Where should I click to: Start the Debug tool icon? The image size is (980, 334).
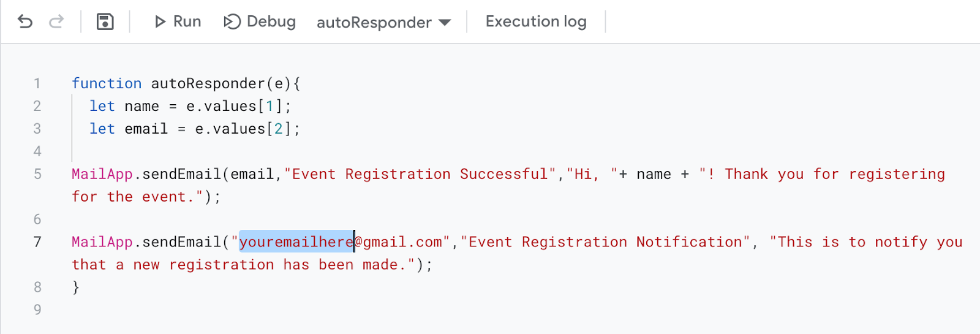click(x=232, y=22)
